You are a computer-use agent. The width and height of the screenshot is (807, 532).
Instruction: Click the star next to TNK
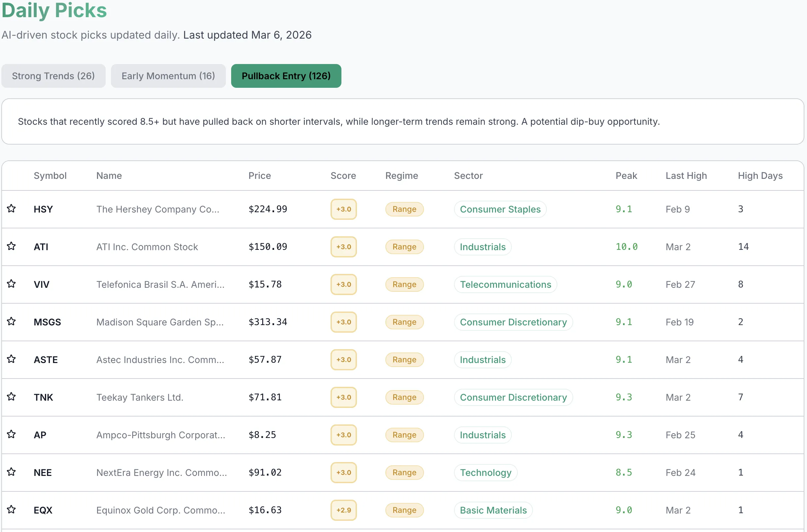pos(12,397)
